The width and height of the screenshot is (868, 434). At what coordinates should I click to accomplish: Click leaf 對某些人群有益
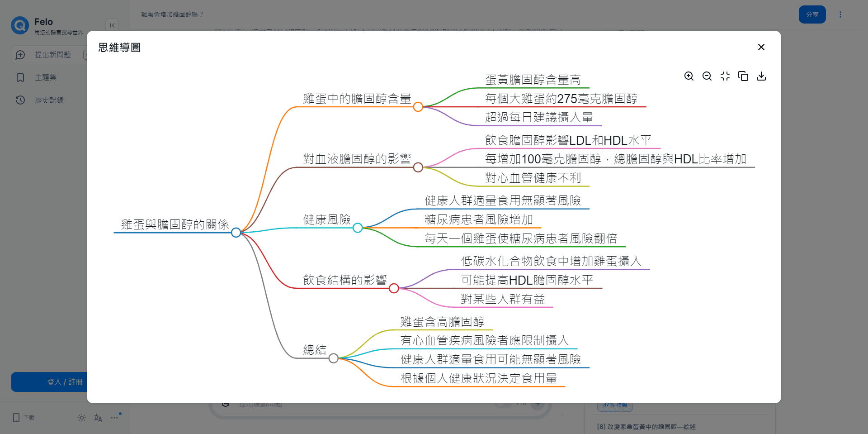(503, 299)
